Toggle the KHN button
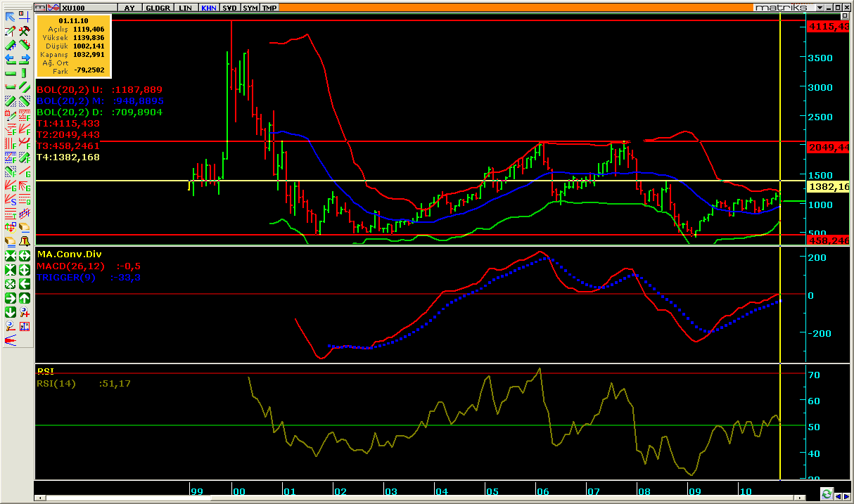Screen dimensions: 854x504 [209, 8]
